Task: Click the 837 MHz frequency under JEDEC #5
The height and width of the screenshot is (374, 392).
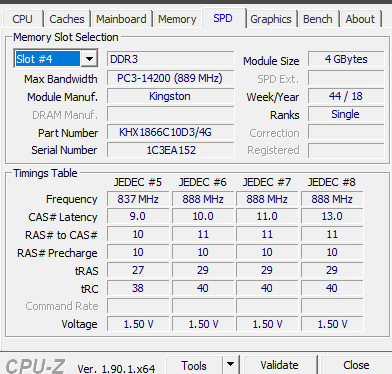Action: [138, 199]
